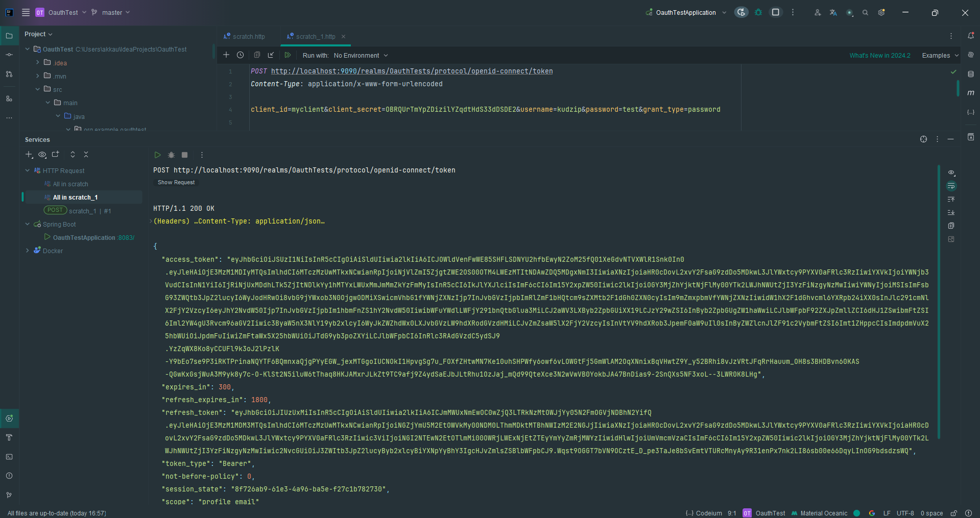Open What's New in 2024.2 link
The height and width of the screenshot is (518, 980).
click(x=880, y=55)
